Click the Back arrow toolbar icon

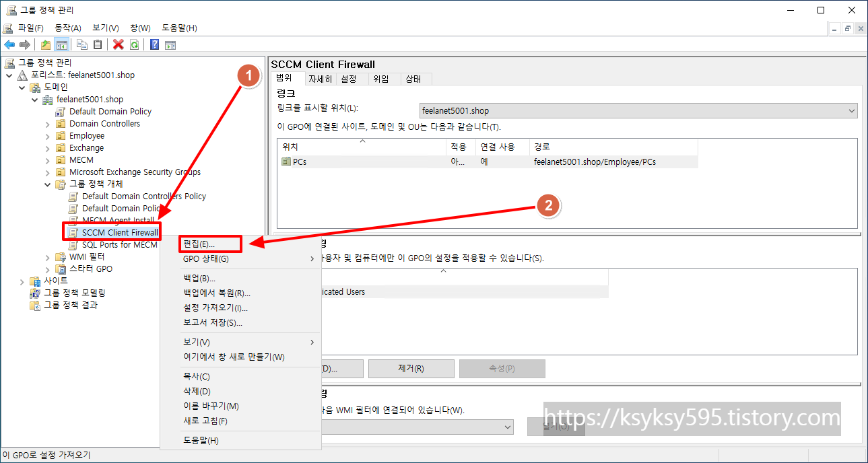tap(9, 44)
